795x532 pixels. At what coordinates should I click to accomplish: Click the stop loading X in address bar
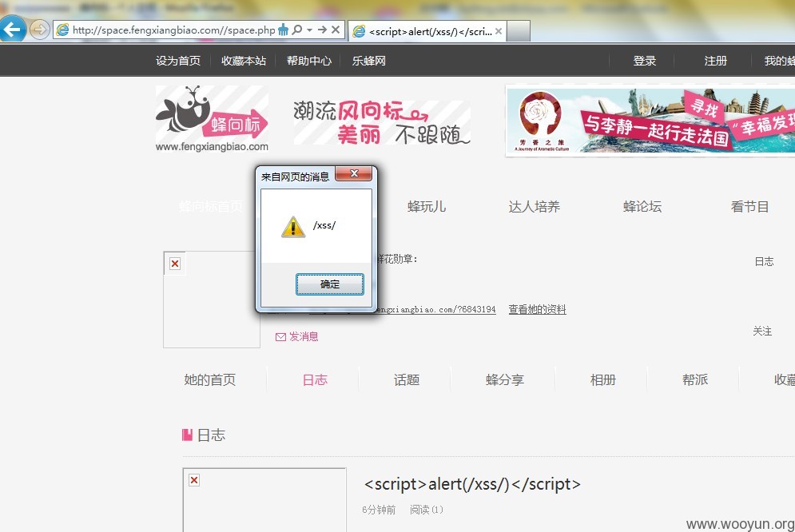[x=335, y=30]
